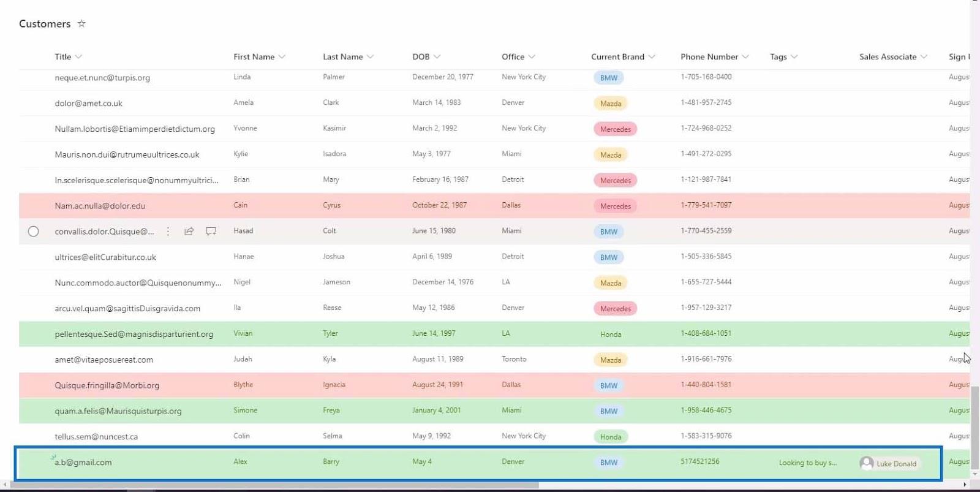
Task: Click the last name 'Jameson'
Action: [x=336, y=282]
